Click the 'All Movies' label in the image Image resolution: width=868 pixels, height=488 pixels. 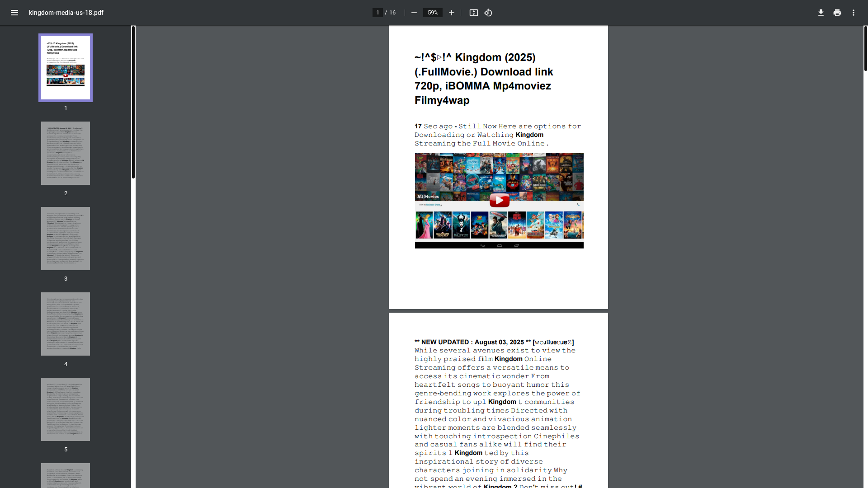pos(428,197)
